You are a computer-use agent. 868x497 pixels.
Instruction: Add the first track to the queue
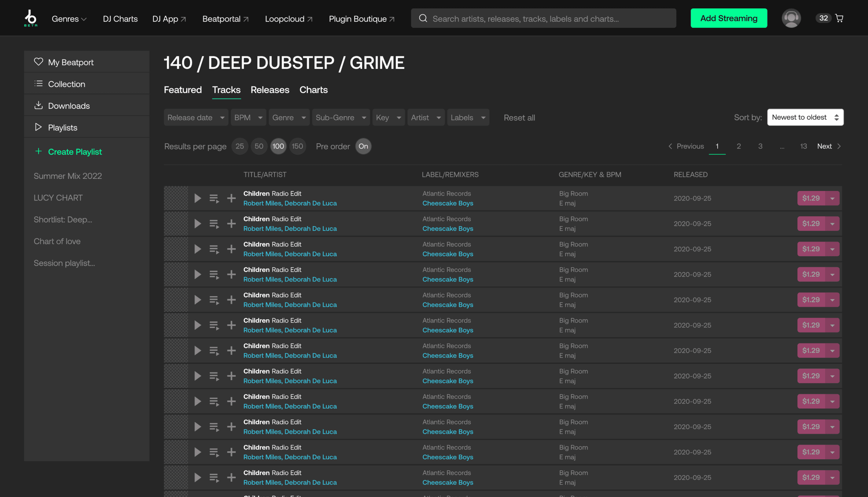pos(214,199)
